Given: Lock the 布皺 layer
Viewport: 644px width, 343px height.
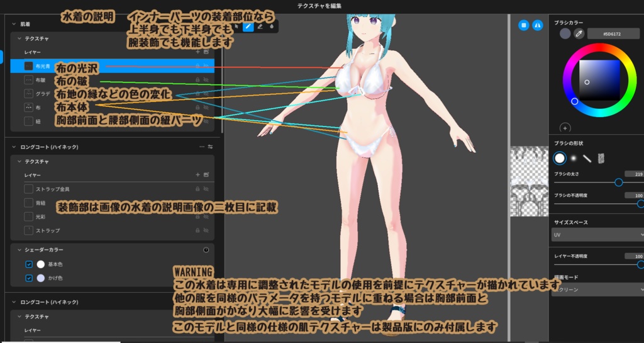Looking at the screenshot, I should click(x=197, y=80).
